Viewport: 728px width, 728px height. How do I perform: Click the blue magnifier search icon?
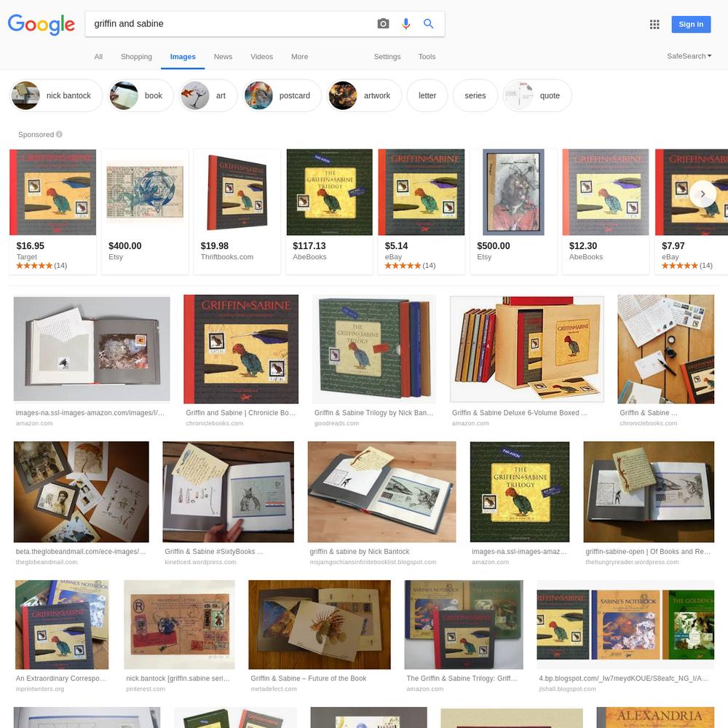click(x=429, y=24)
